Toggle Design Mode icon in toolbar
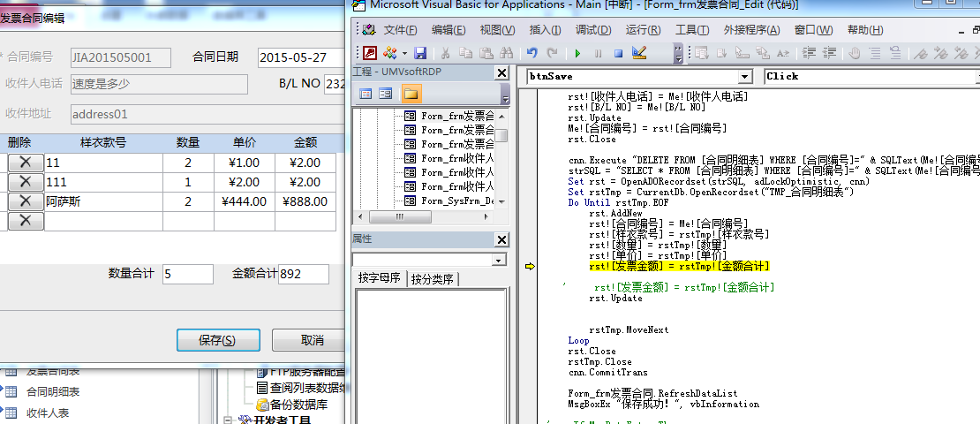Viewport: 980px width, 424px height. point(639,54)
